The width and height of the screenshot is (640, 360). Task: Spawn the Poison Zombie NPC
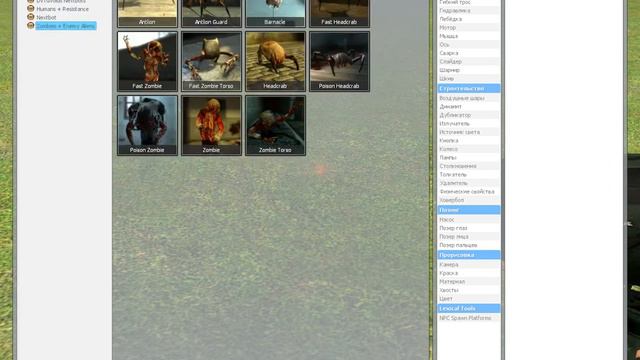point(147,125)
